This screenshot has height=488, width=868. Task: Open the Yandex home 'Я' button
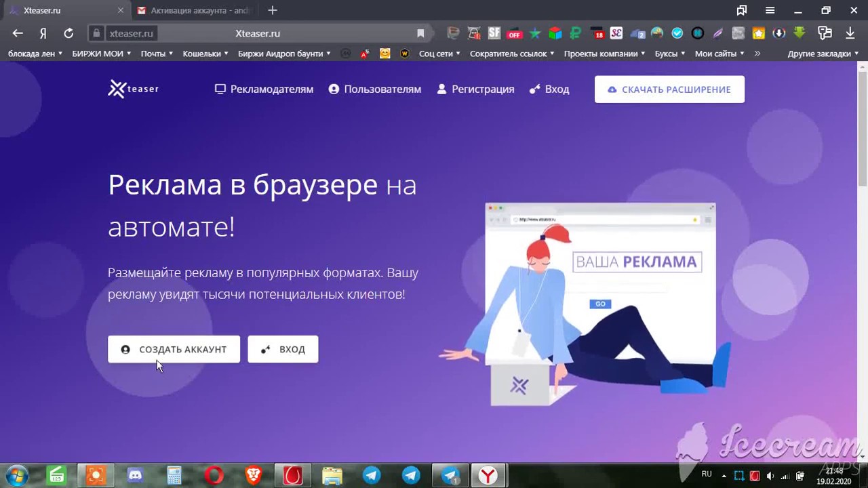coord(43,33)
